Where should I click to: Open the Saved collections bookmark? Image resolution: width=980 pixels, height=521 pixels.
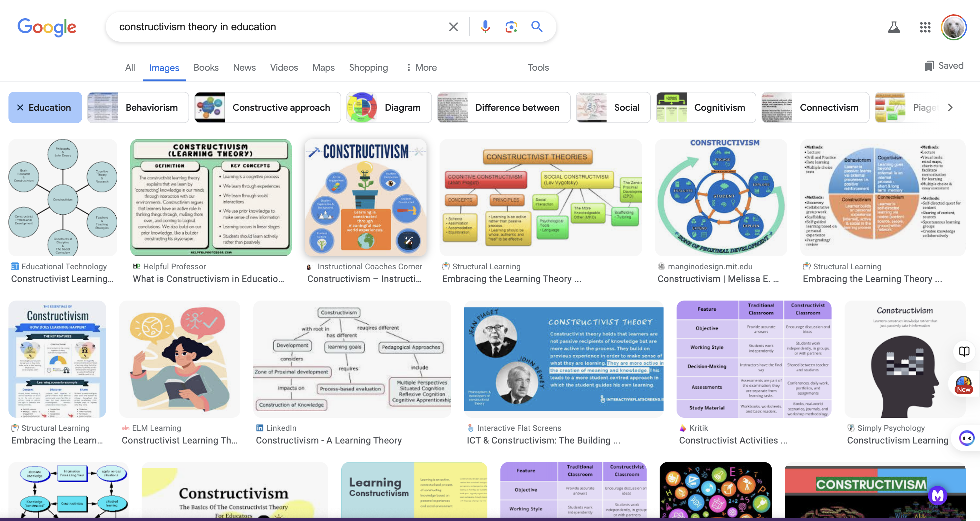(x=944, y=66)
